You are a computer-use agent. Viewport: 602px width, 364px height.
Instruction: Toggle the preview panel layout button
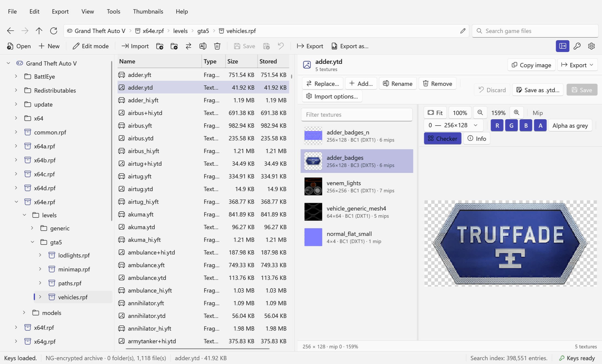click(x=562, y=46)
